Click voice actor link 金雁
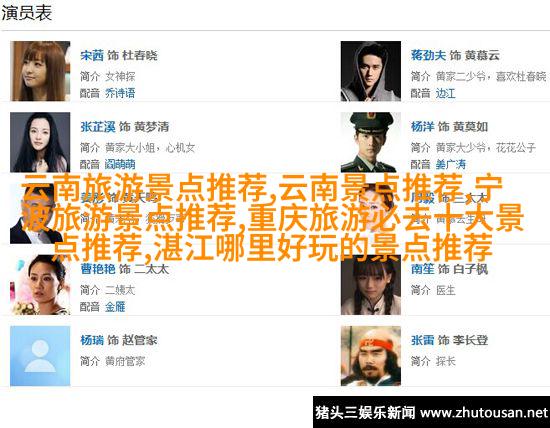Image resolution: width=550 pixels, height=428 pixels. (115, 307)
